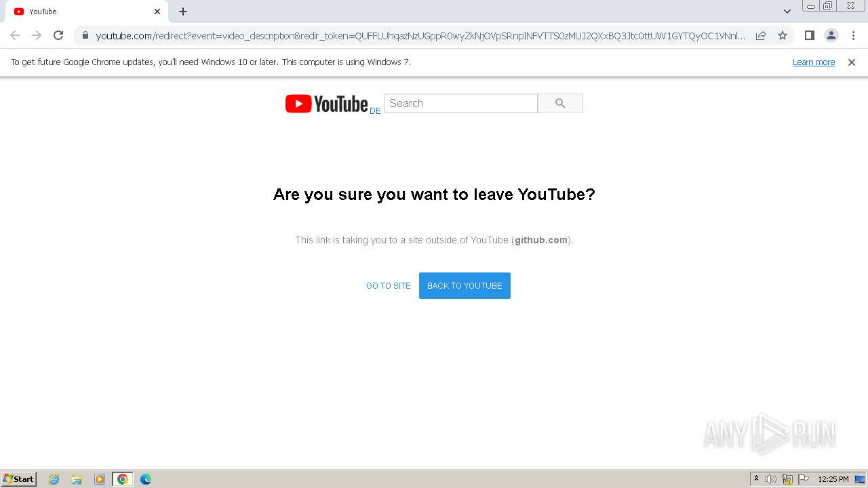The height and width of the screenshot is (488, 868).
Task: Click the browser forward arrow
Action: 37,35
